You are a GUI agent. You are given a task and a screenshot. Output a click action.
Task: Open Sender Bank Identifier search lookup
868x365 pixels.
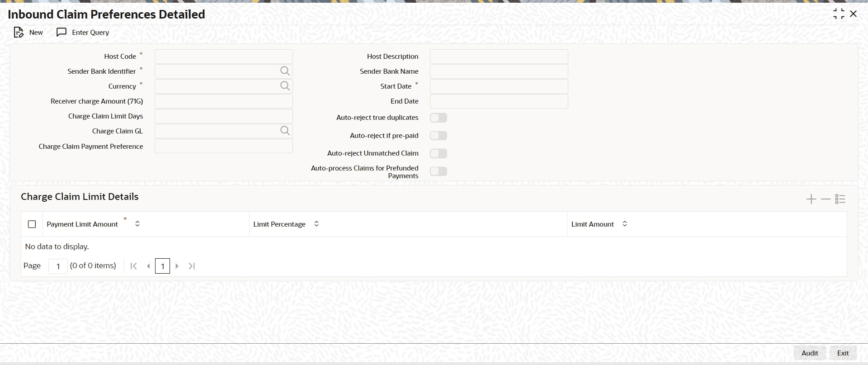click(285, 71)
